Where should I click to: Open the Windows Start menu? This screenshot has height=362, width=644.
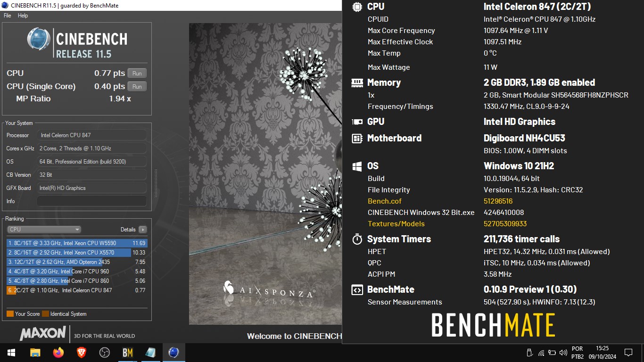click(x=11, y=353)
